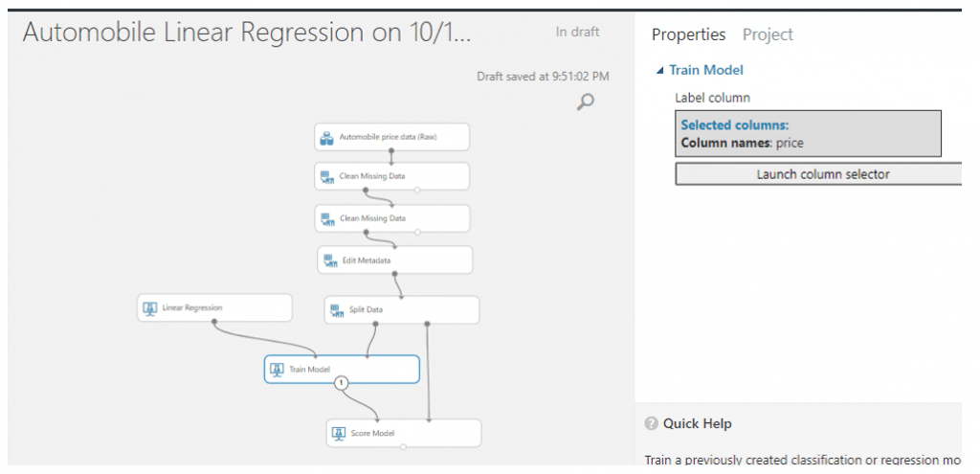Viewport: 980px width, 474px height.
Task: Click the magnifier search icon on canvas
Action: click(585, 102)
